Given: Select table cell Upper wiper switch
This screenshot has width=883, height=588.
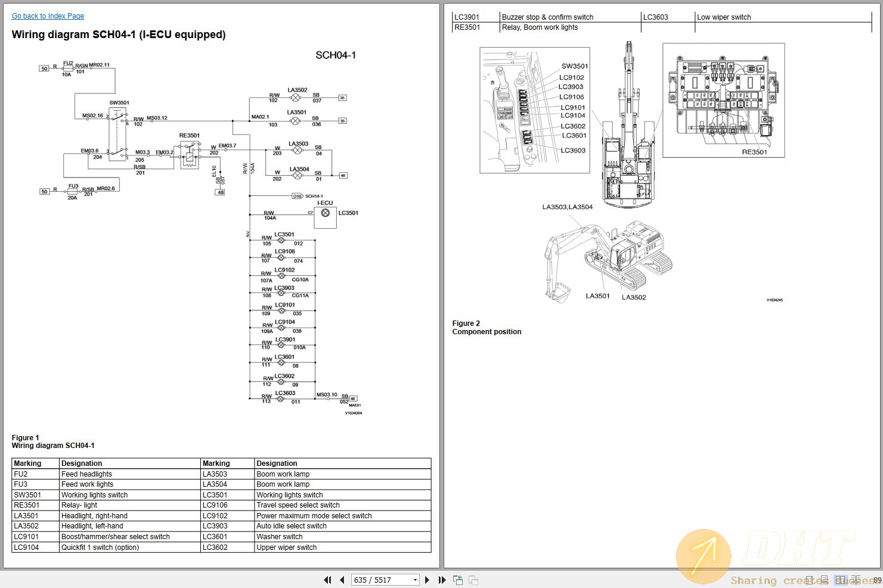Looking at the screenshot, I should [x=343, y=547].
